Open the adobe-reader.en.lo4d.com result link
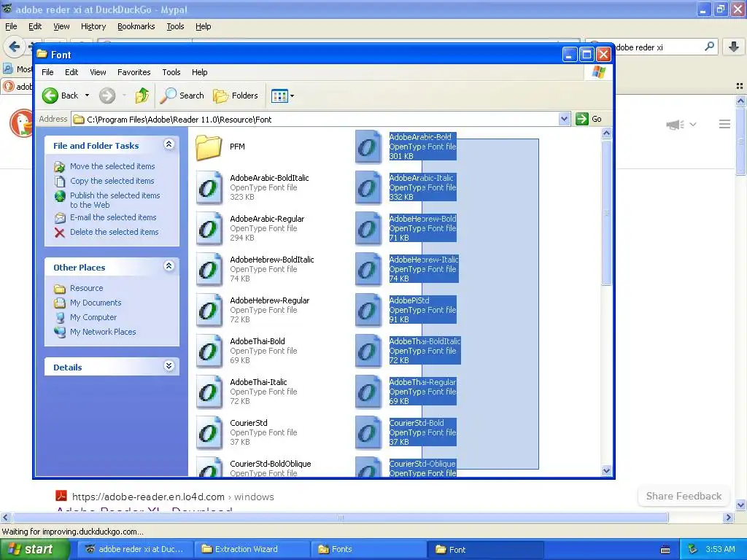The width and height of the screenshot is (747, 560). click(x=148, y=497)
